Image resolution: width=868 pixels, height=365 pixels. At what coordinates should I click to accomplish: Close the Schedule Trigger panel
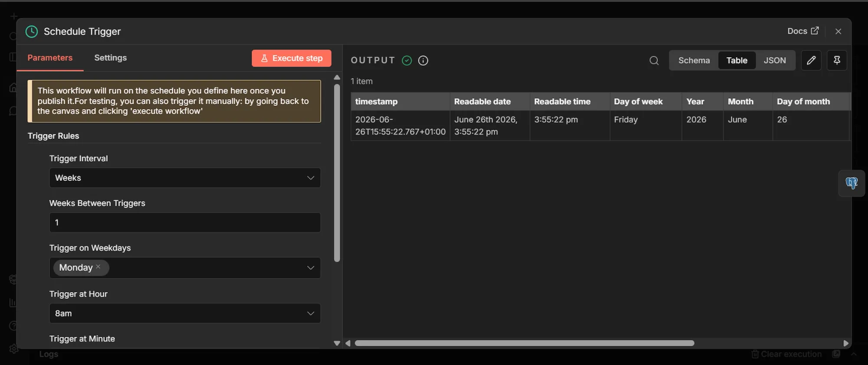(838, 31)
